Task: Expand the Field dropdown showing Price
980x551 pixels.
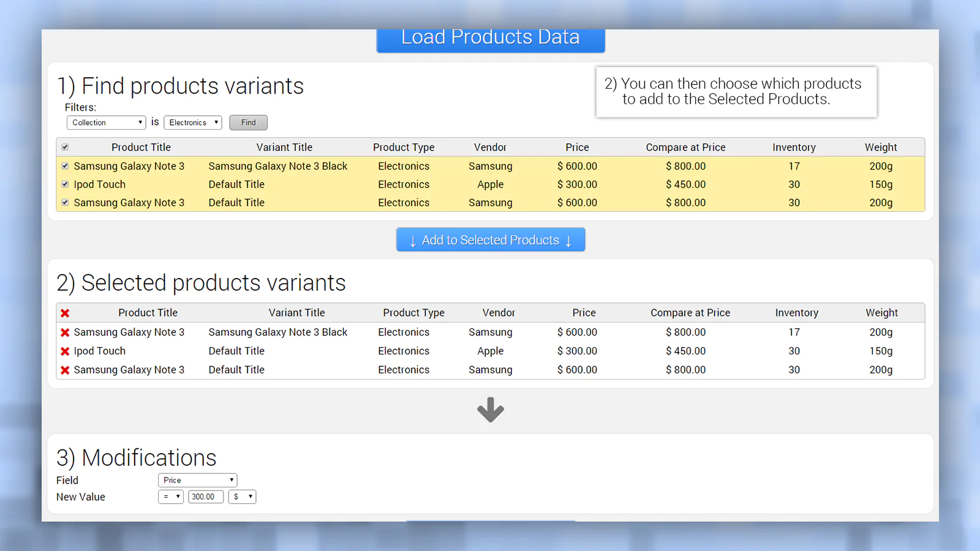Action: click(x=197, y=481)
